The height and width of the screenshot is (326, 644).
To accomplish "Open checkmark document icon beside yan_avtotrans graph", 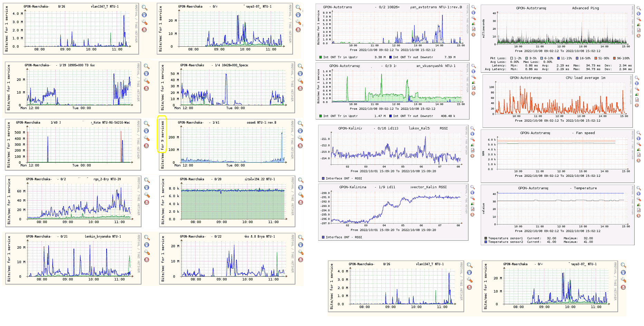I will (x=474, y=29).
